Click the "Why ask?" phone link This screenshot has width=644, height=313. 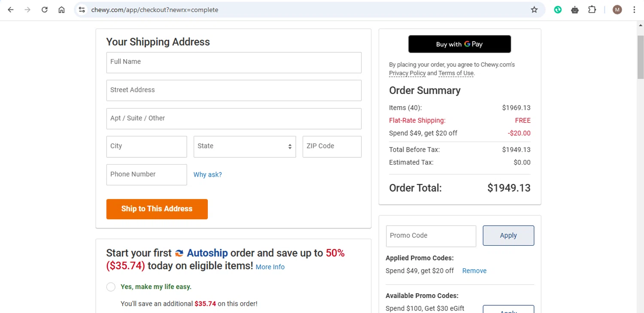207,175
